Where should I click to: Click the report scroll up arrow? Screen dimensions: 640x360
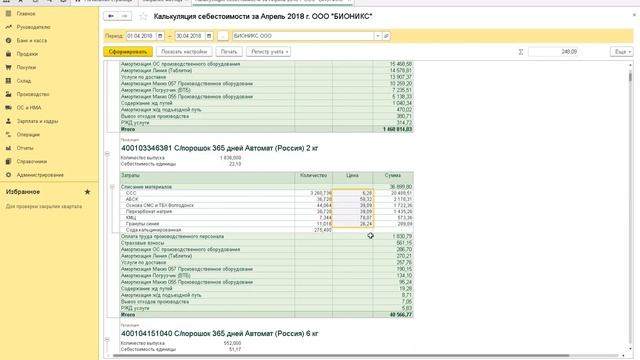pos(630,65)
